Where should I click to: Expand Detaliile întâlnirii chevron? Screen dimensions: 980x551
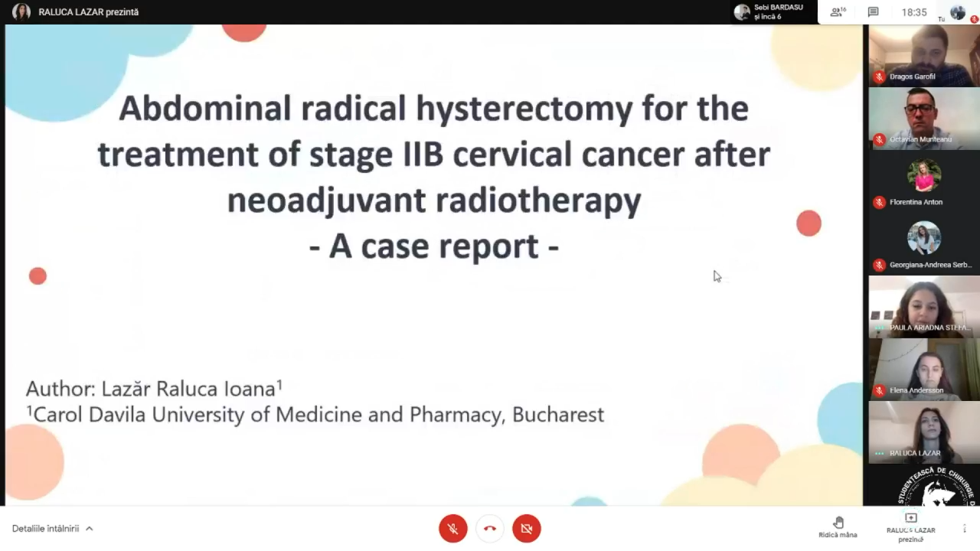point(90,529)
